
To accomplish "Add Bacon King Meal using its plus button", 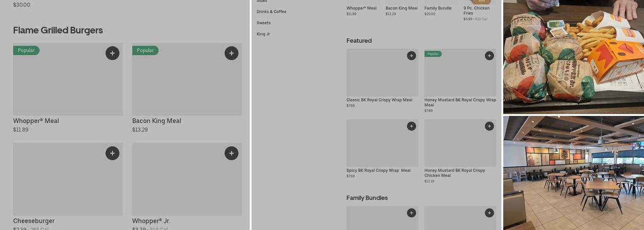I will point(231,53).
